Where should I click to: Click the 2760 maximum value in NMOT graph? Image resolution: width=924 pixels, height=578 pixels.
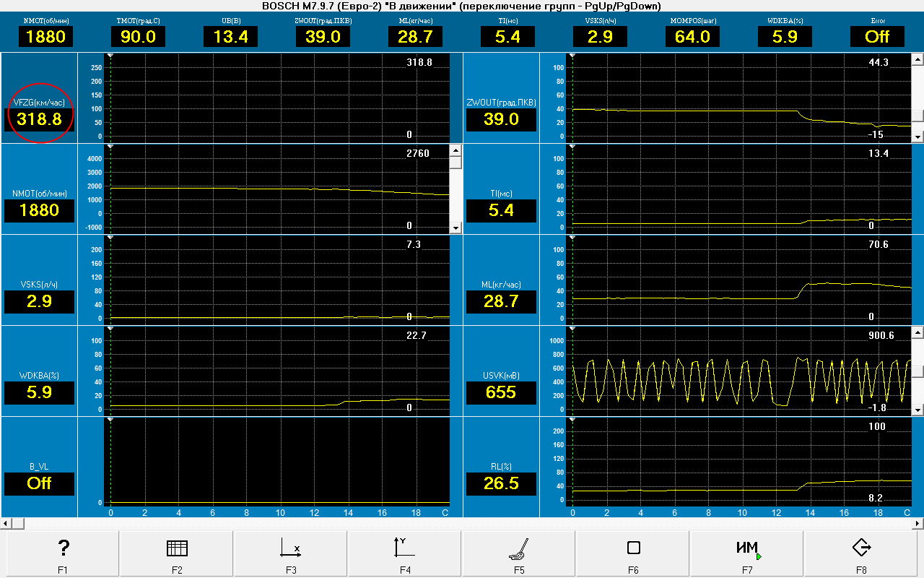(418, 153)
